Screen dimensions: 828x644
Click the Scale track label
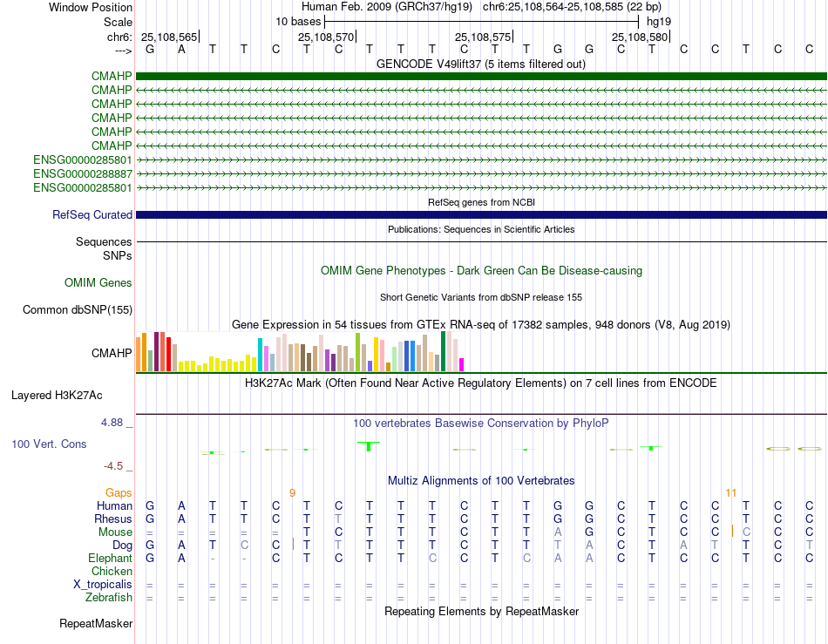tap(118, 22)
